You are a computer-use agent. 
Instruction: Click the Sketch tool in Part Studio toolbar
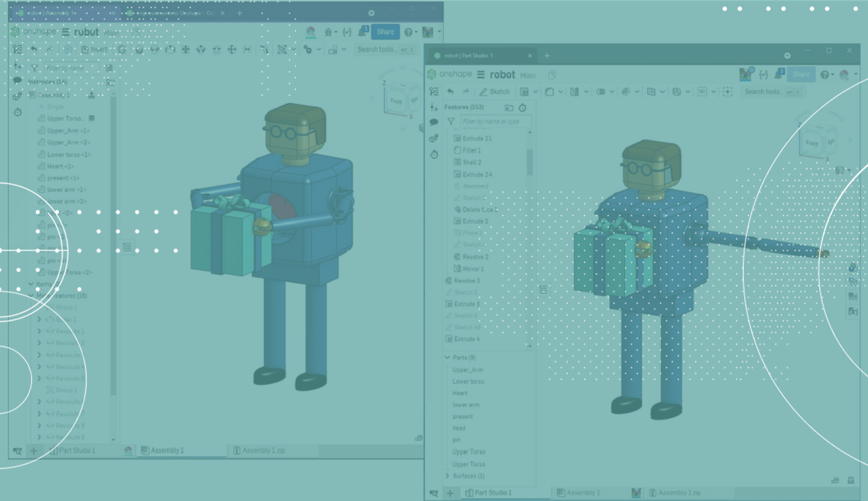point(494,92)
